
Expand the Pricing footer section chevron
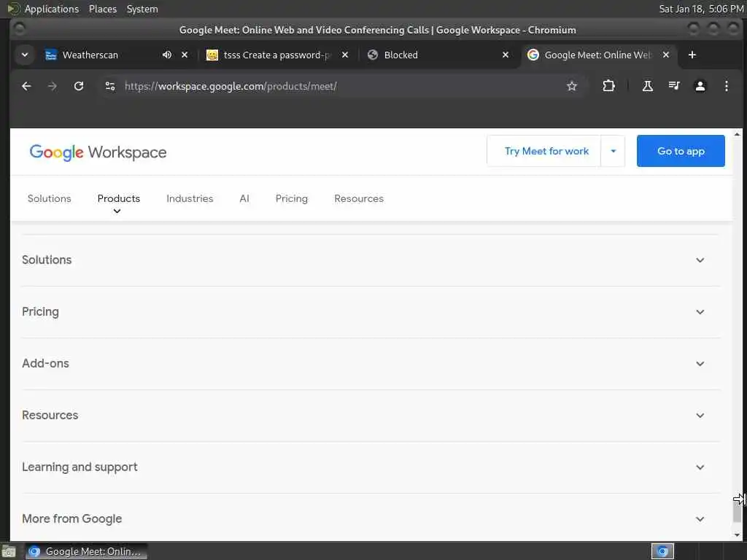pyautogui.click(x=700, y=312)
